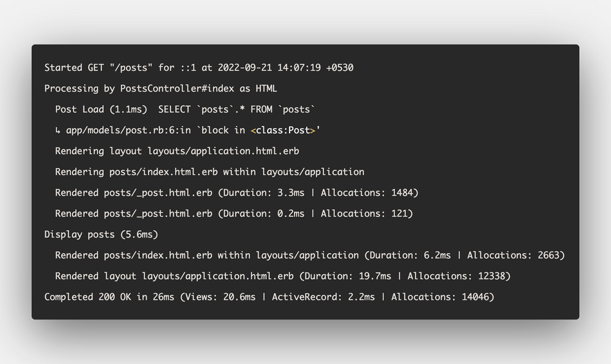Click the orange <class:Post> text

coord(283,131)
